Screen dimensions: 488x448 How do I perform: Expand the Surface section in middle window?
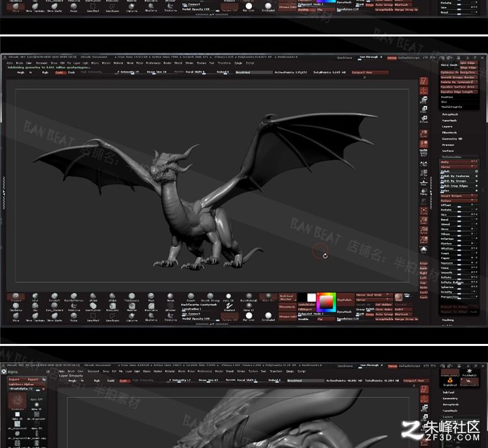pyautogui.click(x=448, y=151)
